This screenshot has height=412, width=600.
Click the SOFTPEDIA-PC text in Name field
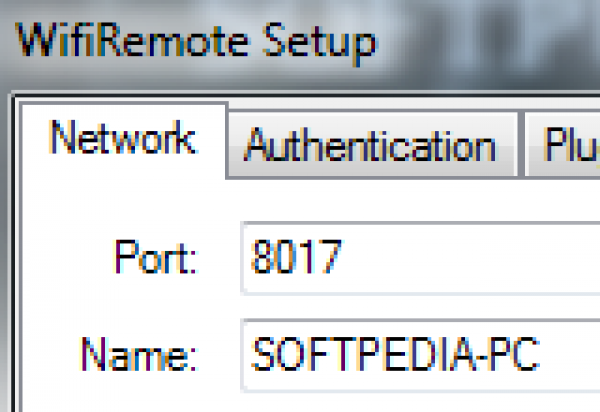point(396,353)
